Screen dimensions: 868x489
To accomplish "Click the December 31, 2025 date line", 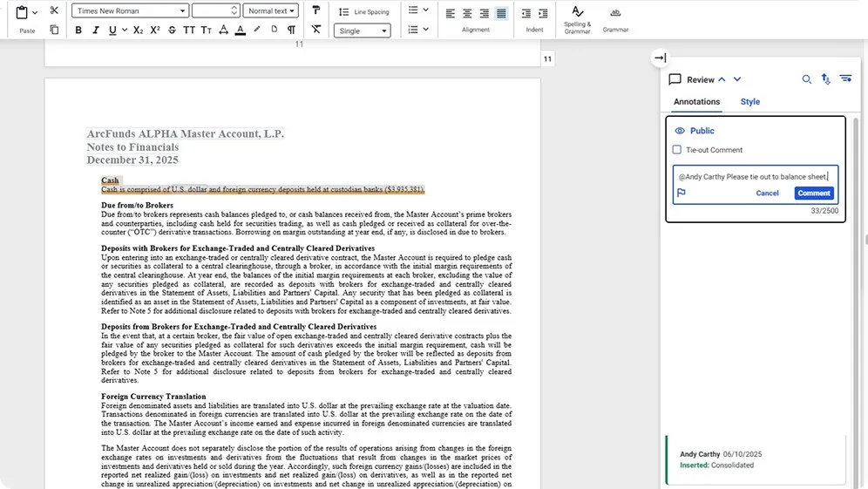I will [132, 160].
